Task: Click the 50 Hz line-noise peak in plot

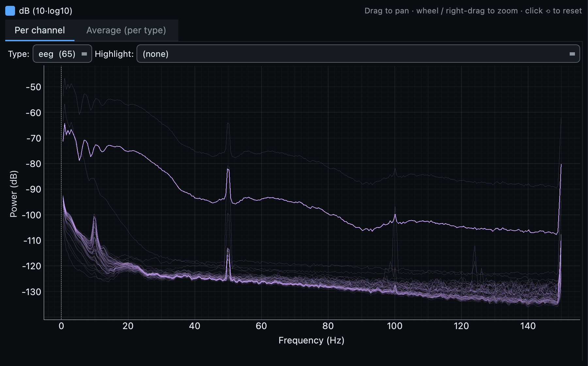Action: tap(228, 170)
